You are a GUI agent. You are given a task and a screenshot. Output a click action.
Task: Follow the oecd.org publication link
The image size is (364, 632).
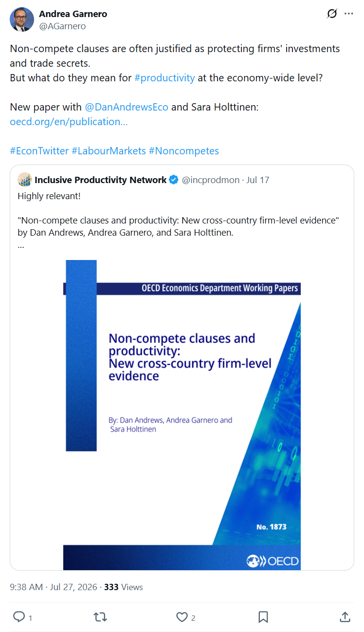click(69, 122)
